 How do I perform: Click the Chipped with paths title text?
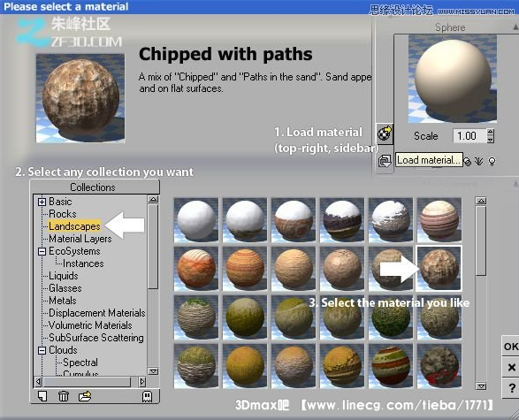[x=225, y=54]
